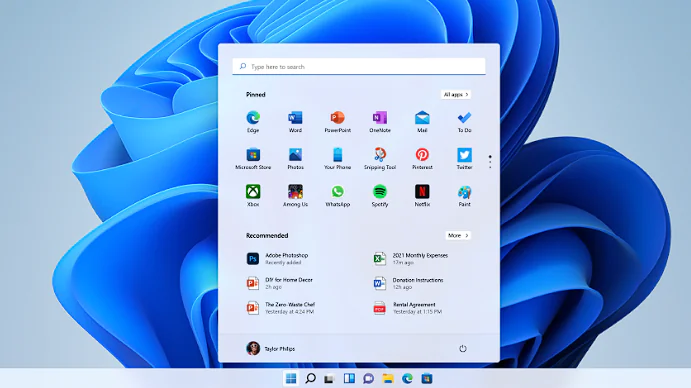Open Donation Instructions document

tap(409, 284)
